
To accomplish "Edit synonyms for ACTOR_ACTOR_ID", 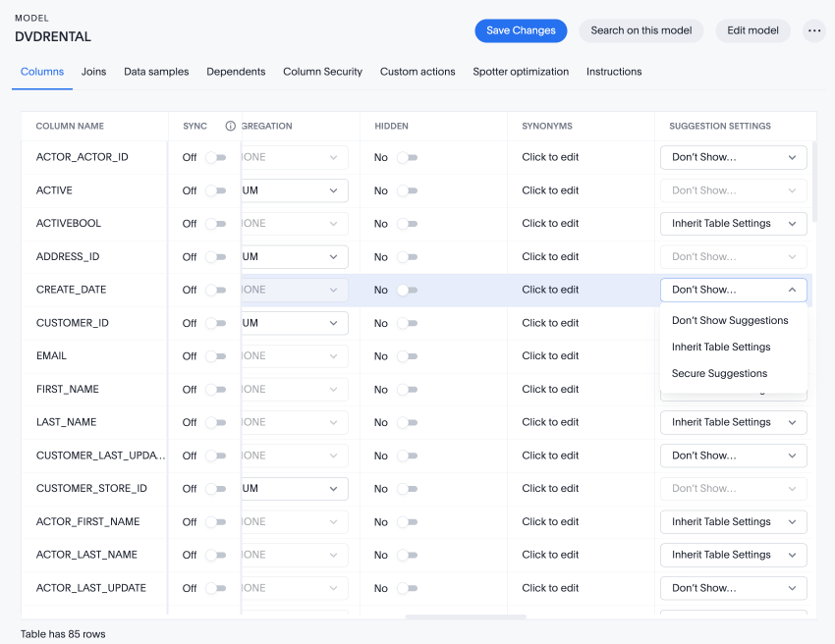I will tap(550, 157).
